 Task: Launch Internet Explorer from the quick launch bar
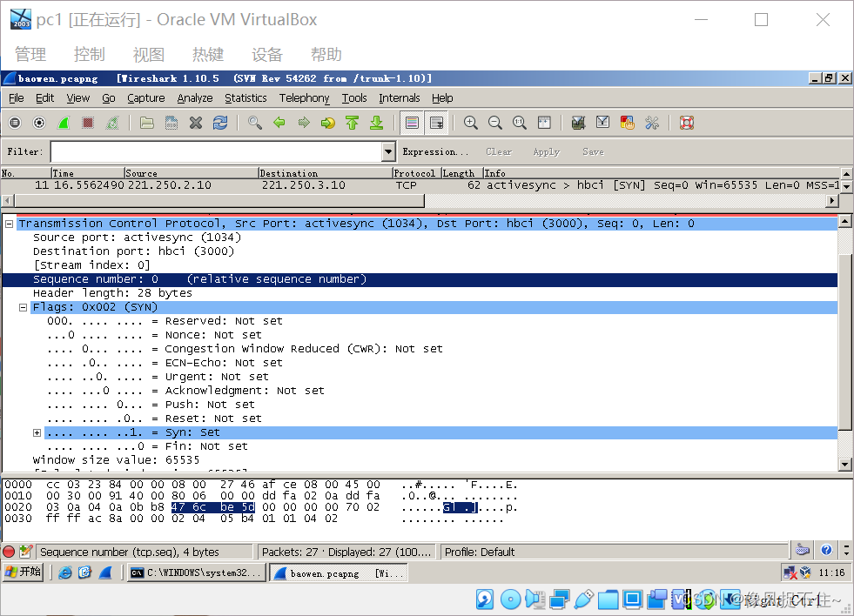tap(64, 572)
